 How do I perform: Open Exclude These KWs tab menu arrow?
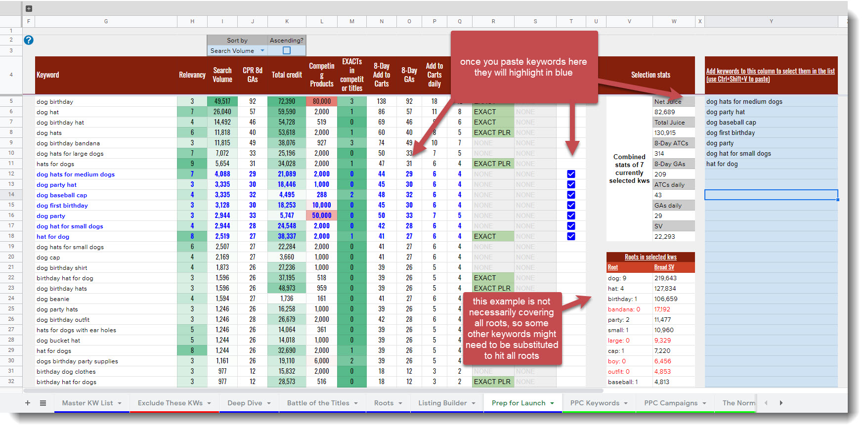209,403
